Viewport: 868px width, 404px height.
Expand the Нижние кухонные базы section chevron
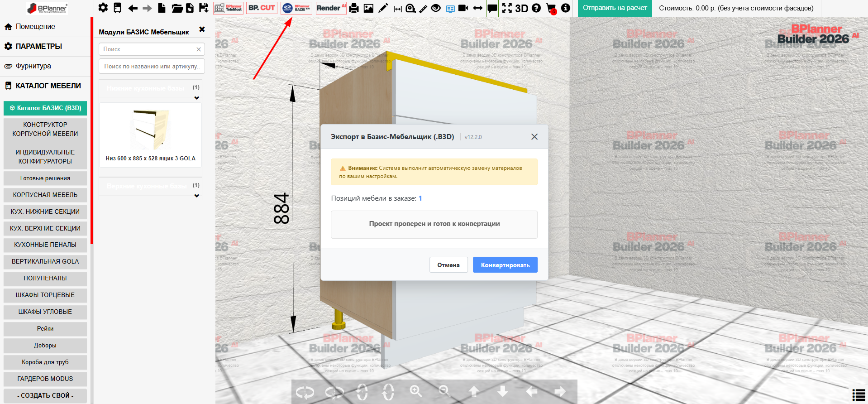click(x=196, y=98)
